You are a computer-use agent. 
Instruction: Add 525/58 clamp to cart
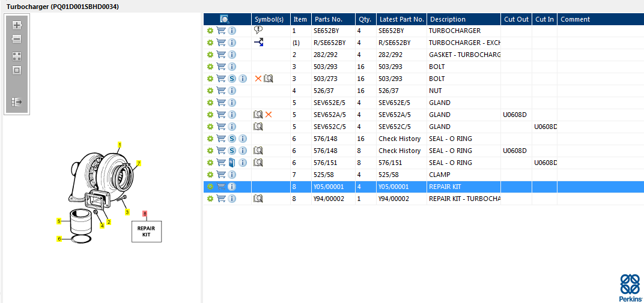[221, 174]
